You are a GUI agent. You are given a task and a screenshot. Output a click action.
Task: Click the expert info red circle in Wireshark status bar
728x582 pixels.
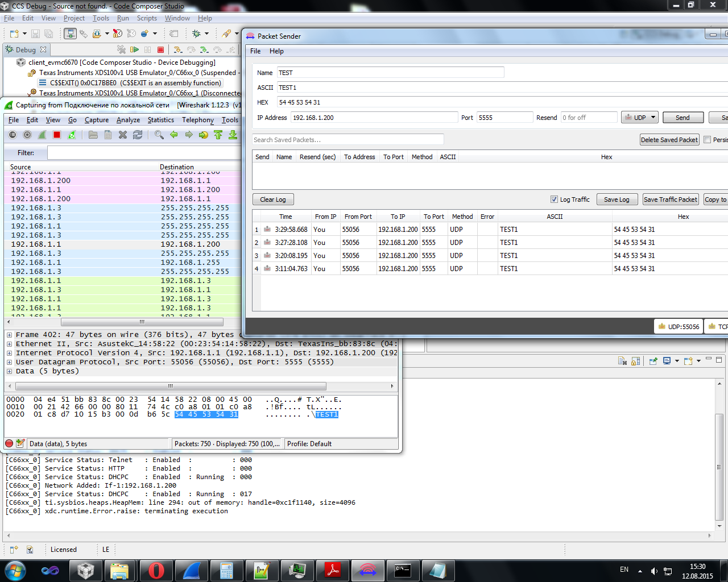(x=9, y=443)
